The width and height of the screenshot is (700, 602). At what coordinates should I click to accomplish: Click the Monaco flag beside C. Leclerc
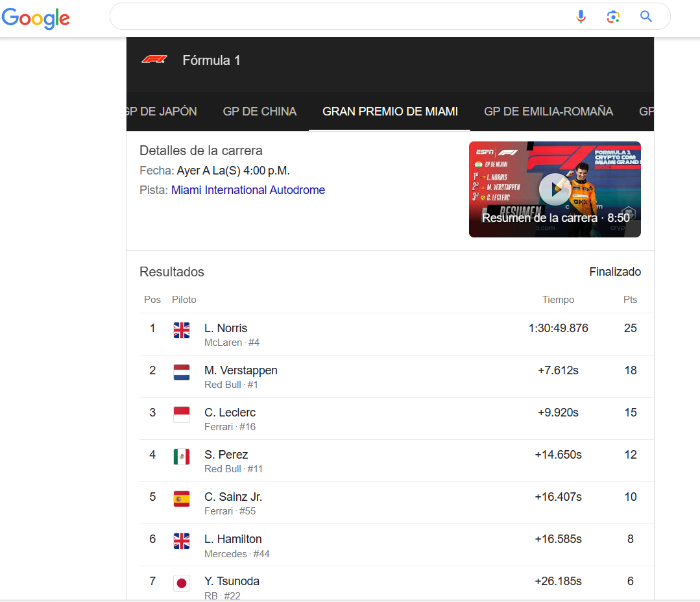(181, 415)
